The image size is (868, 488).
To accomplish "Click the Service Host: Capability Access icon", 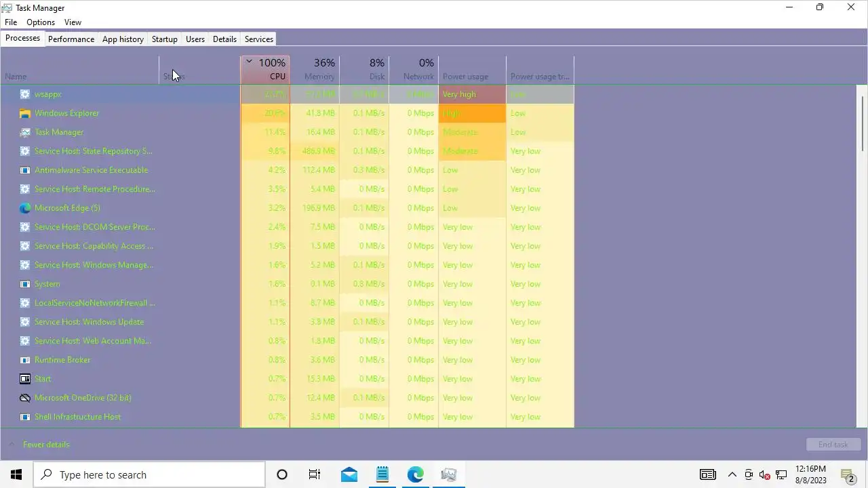I will [x=25, y=246].
